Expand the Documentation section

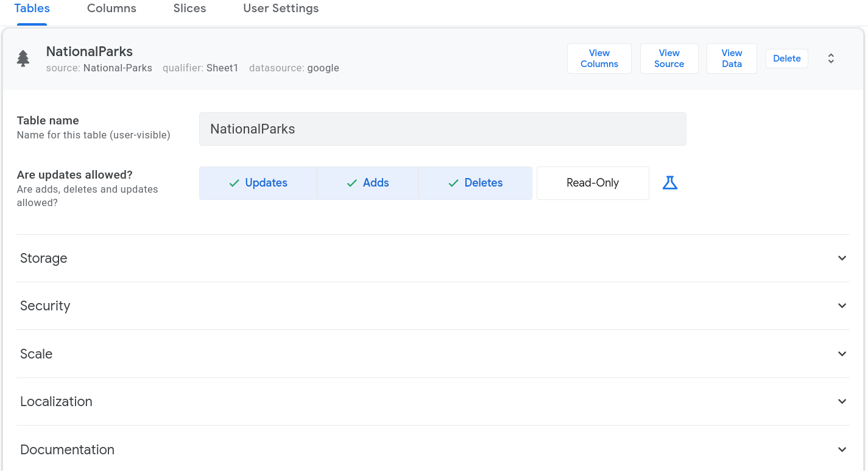pos(432,449)
